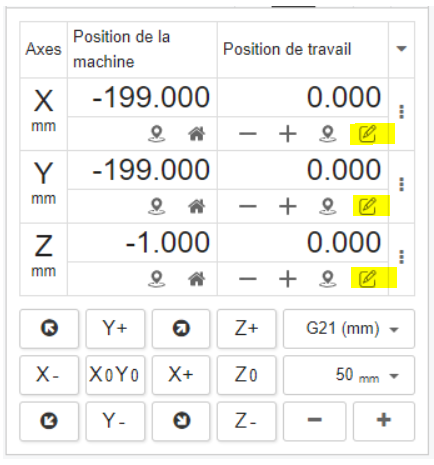
Task: Jog diagonally with the up-left arrow icon
Action: click(49, 328)
